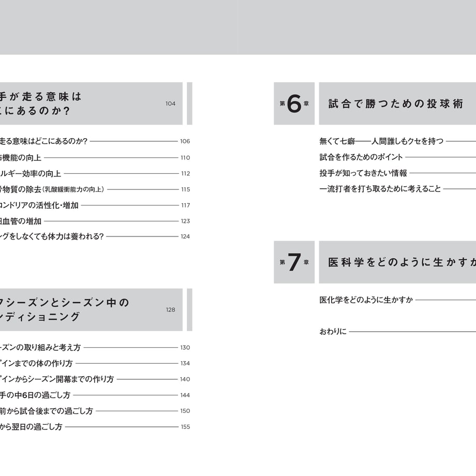Select 一流打者を打ち取るために考えること entry

pos(398,189)
